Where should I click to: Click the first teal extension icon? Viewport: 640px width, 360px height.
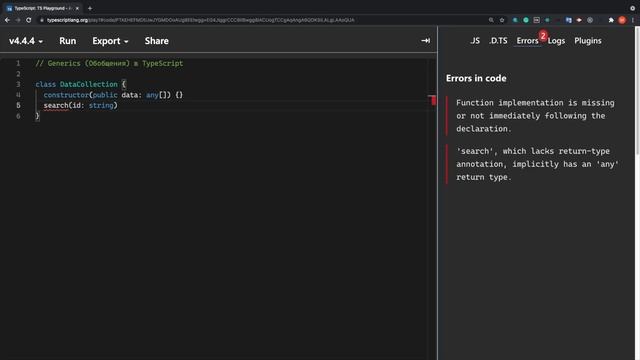pos(515,20)
